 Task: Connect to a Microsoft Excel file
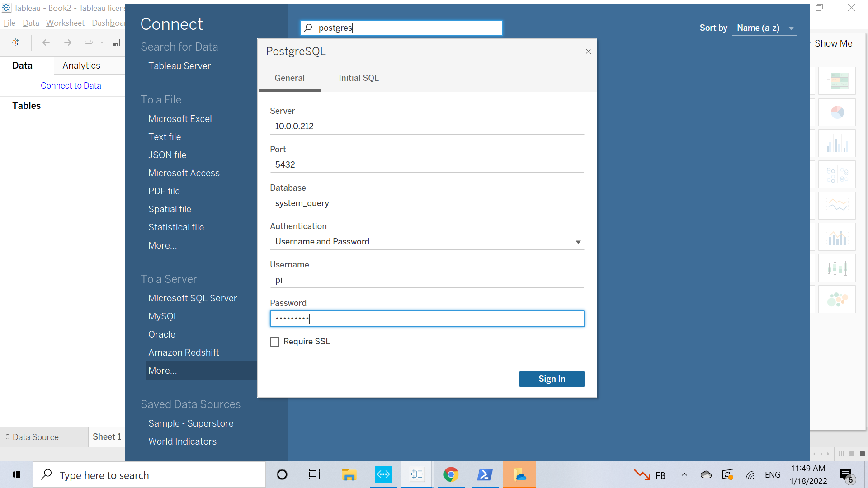(x=180, y=119)
